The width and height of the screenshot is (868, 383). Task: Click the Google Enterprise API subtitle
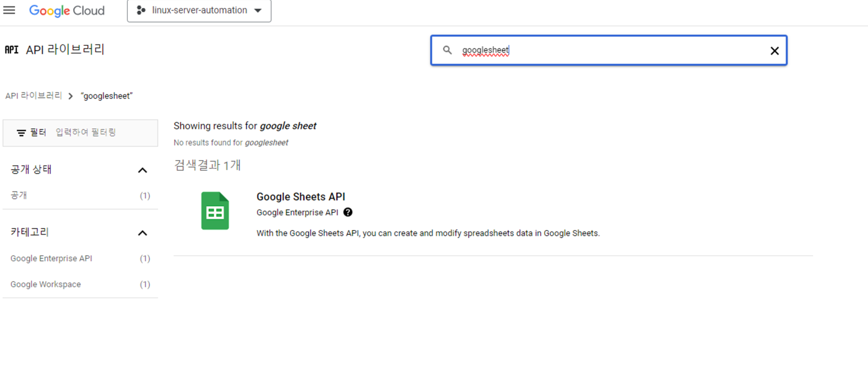point(297,212)
